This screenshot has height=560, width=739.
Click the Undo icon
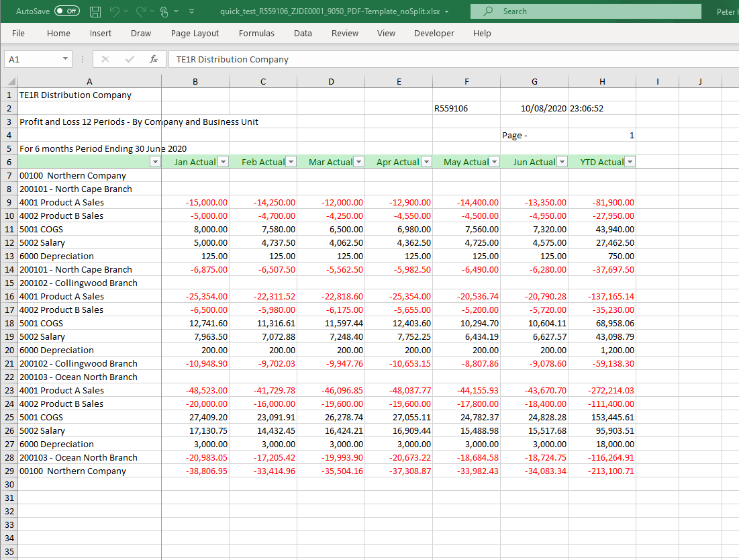click(114, 11)
